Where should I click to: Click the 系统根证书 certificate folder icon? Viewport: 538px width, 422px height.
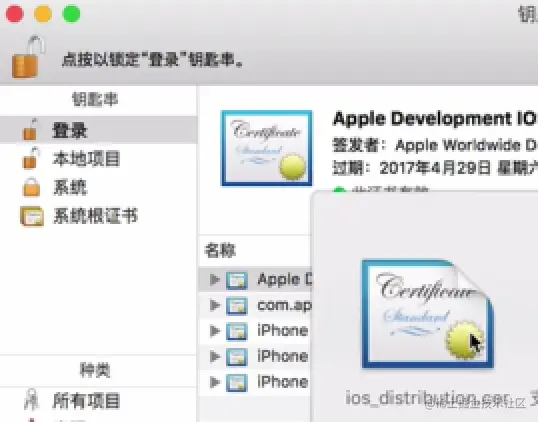click(32, 216)
